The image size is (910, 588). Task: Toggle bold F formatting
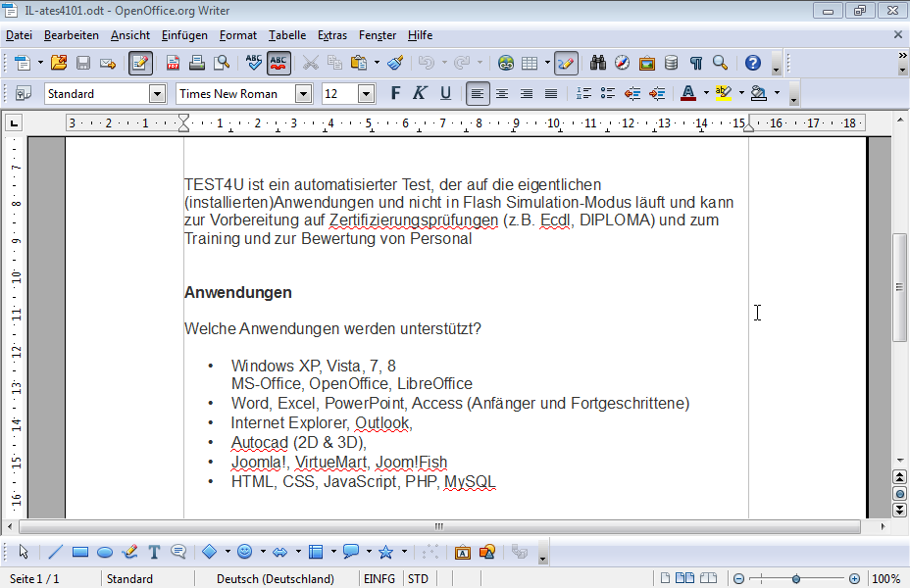coord(395,93)
